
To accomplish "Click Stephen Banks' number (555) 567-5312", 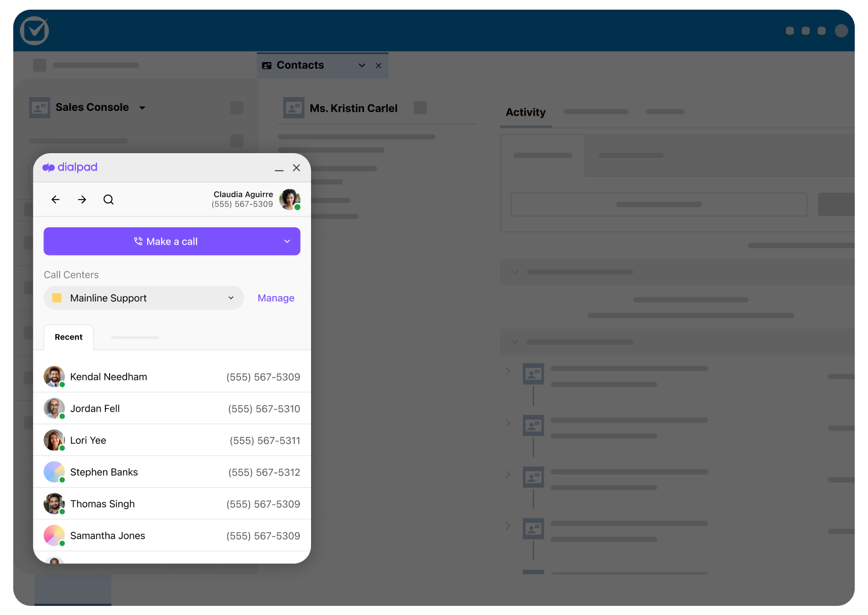I will [x=264, y=472].
